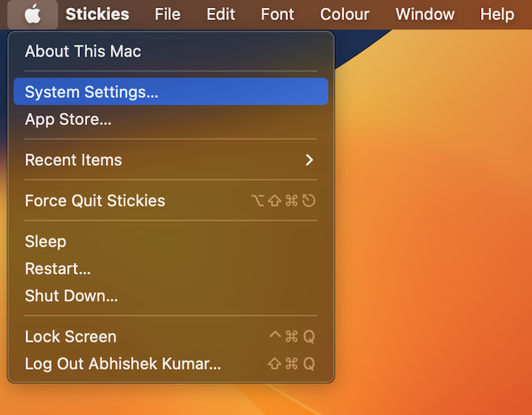Open the Font menu
Image resolution: width=532 pixels, height=415 pixels.
tap(277, 15)
